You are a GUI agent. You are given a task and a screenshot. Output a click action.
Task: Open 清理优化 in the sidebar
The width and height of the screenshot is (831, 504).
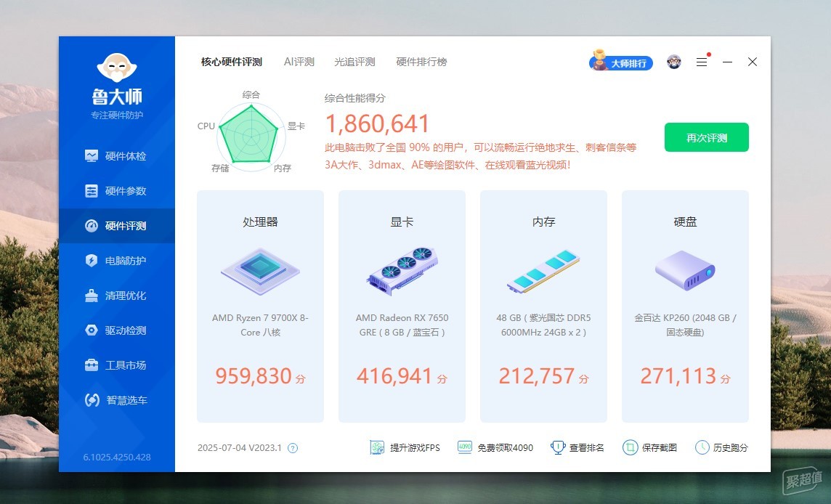pyautogui.click(x=117, y=296)
